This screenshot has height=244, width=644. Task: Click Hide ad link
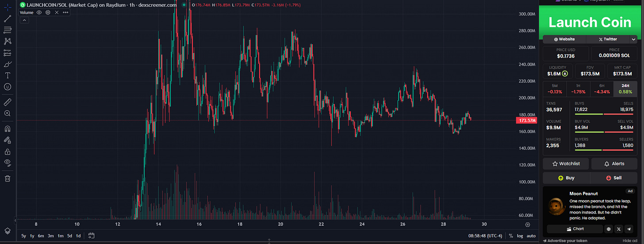[630, 241]
